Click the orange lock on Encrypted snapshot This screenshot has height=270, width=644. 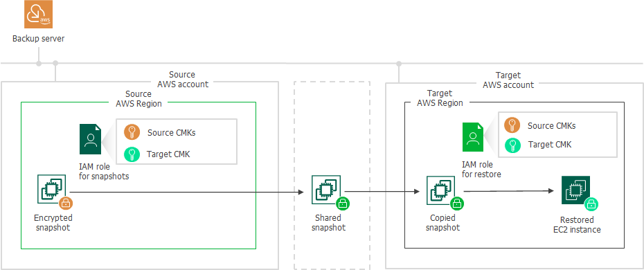point(65,202)
